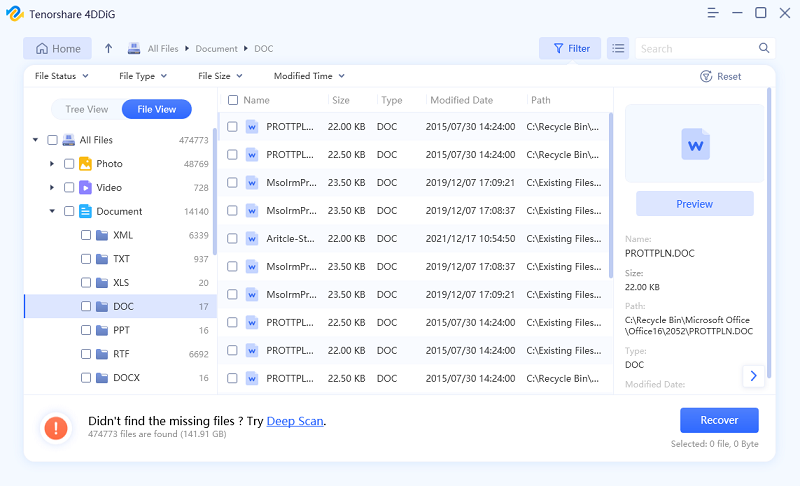The height and width of the screenshot is (486, 800).
Task: Open the title bar menu icon
Action: coord(713,13)
